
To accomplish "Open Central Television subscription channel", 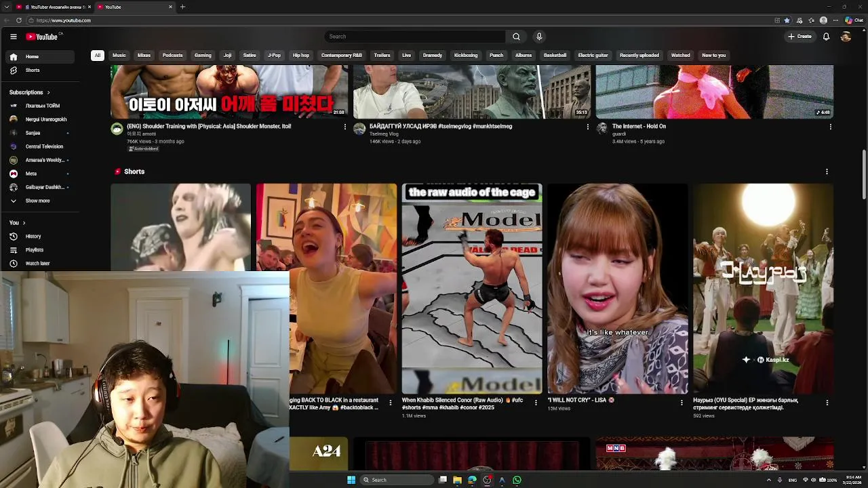I will [x=41, y=146].
